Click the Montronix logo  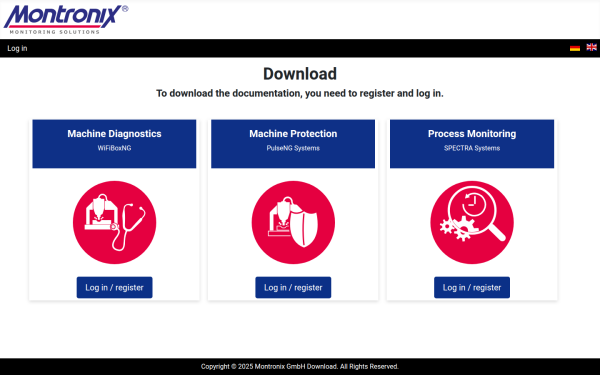(x=66, y=20)
